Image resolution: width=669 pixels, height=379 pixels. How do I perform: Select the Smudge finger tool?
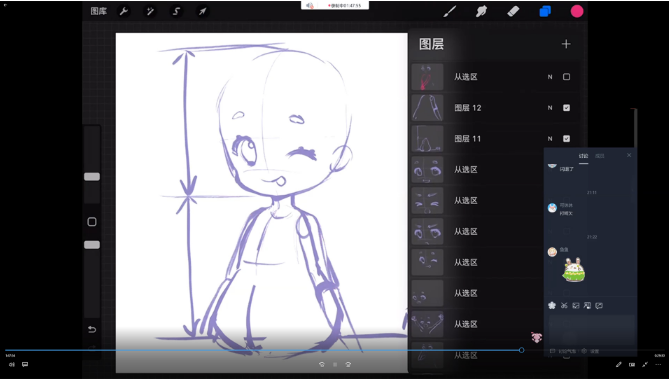(x=481, y=12)
